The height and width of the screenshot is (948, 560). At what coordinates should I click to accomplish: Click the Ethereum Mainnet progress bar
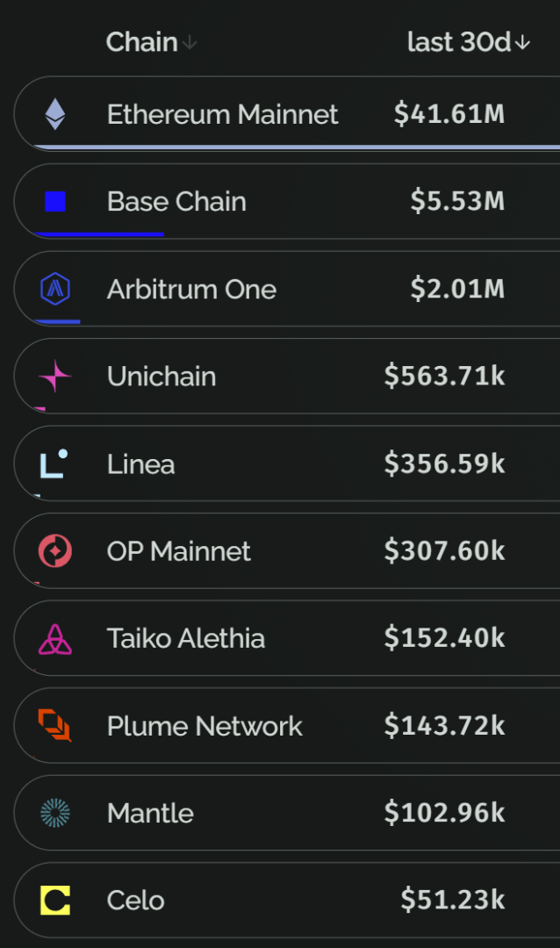point(297,147)
